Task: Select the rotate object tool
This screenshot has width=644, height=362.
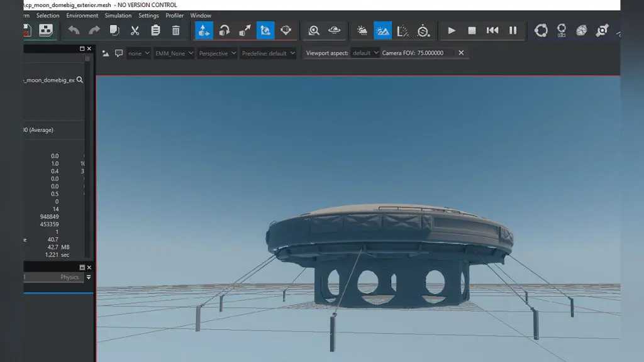Action: (225, 30)
